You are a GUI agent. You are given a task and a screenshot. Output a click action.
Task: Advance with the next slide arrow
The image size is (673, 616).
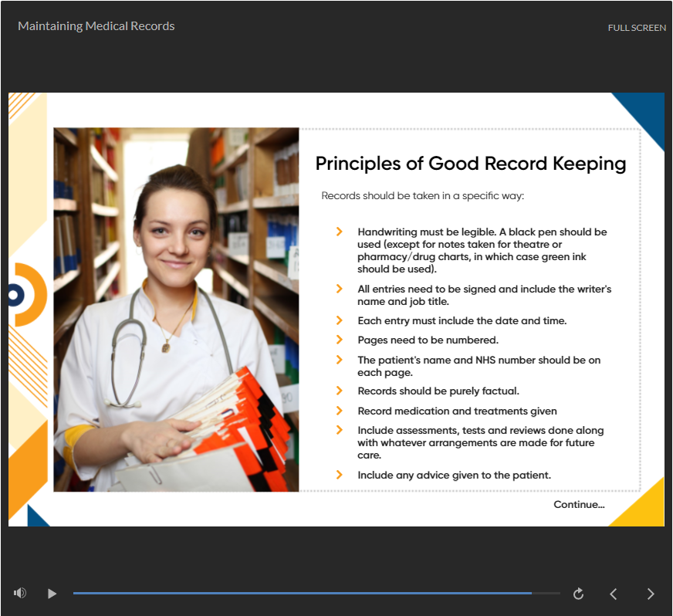click(x=651, y=594)
